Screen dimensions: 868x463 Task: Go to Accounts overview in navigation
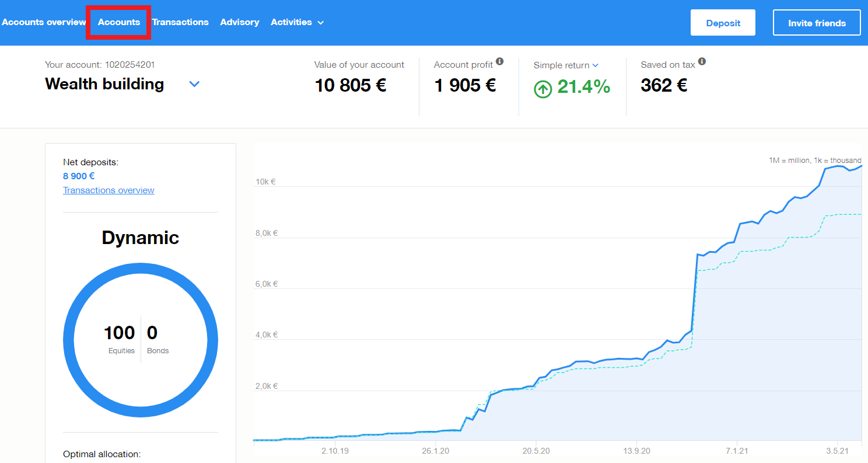44,22
